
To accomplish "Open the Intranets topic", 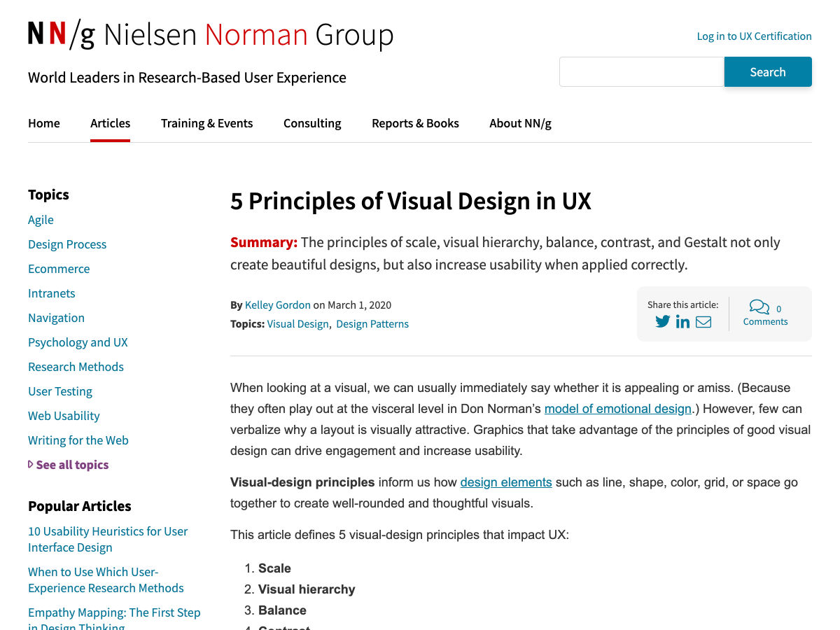I will pyautogui.click(x=52, y=293).
